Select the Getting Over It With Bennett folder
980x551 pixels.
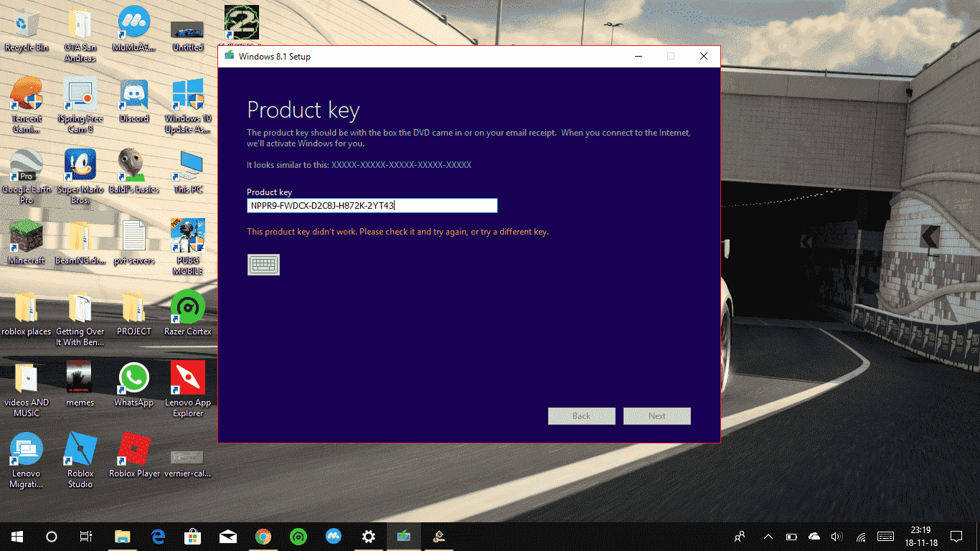[x=80, y=319]
